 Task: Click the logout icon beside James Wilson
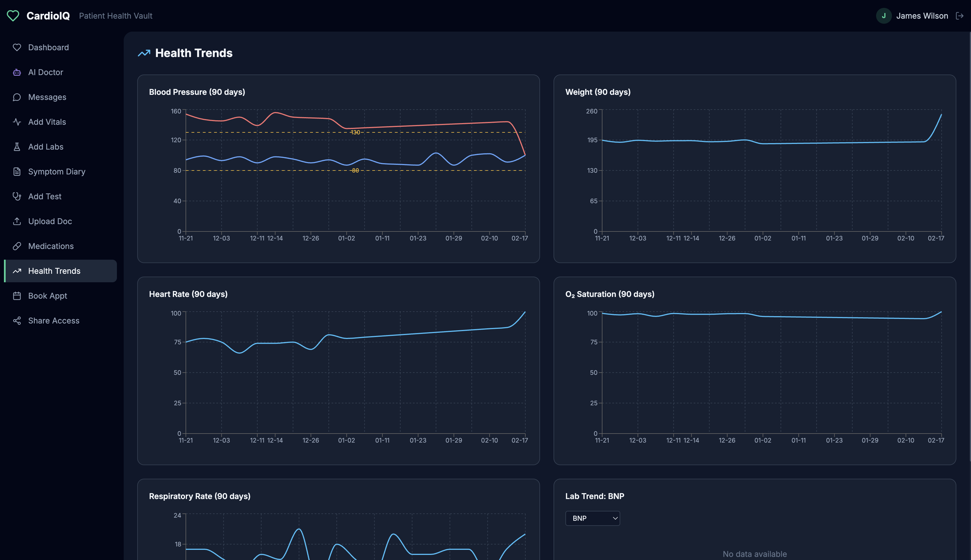click(959, 16)
